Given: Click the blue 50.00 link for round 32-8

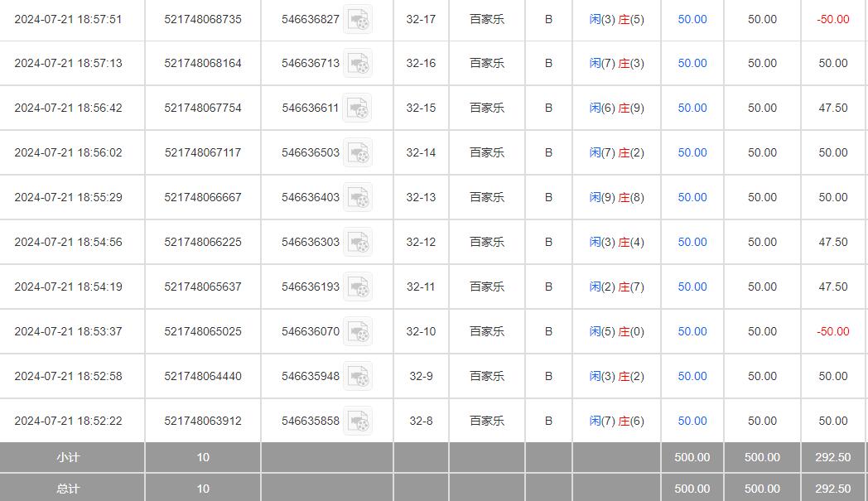Looking at the screenshot, I should click(692, 421).
